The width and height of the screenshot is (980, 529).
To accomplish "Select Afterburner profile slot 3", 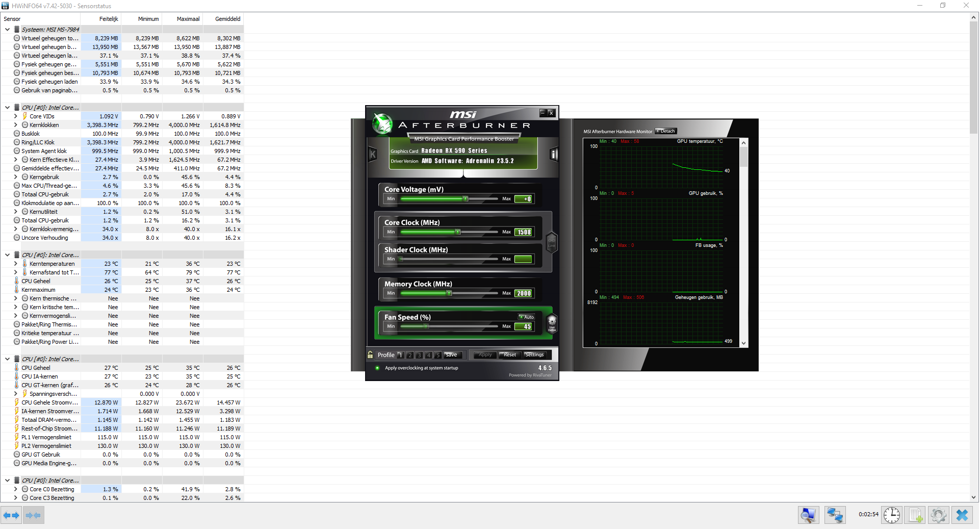I will [419, 355].
